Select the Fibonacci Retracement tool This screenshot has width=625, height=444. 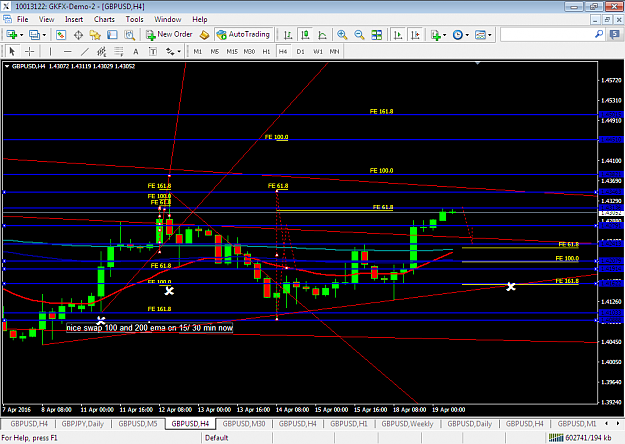pos(119,51)
